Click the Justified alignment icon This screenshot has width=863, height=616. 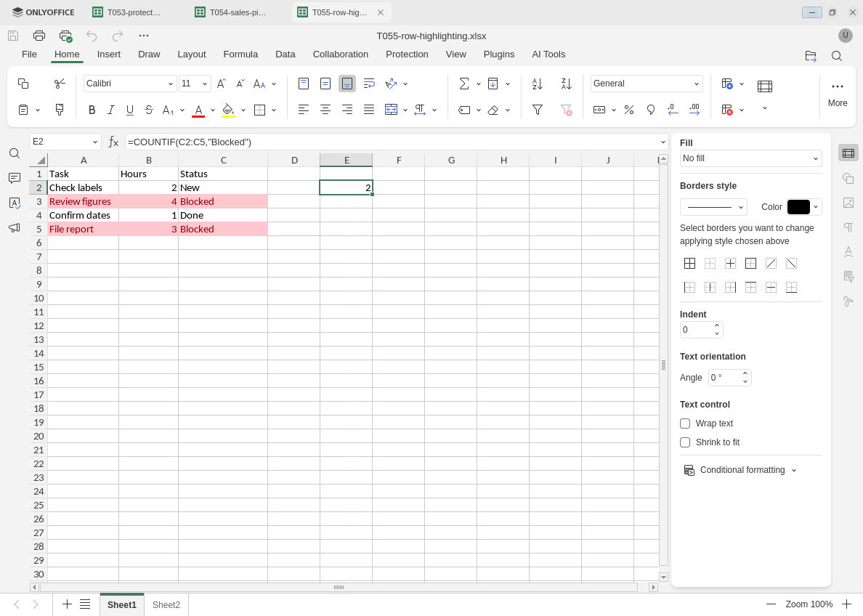point(369,110)
